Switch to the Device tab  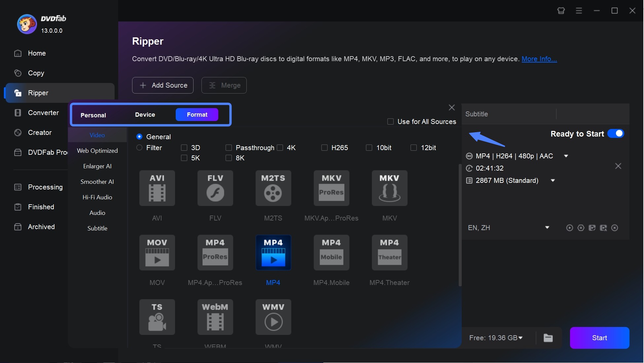click(x=145, y=114)
